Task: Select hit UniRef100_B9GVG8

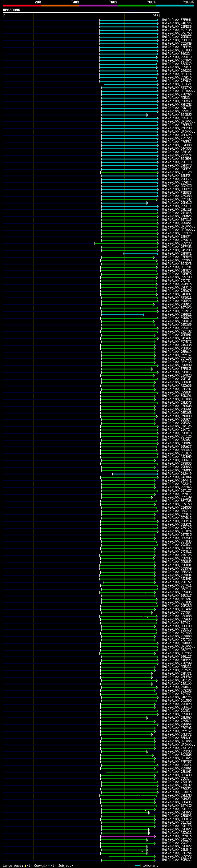Action: [176, 101]
